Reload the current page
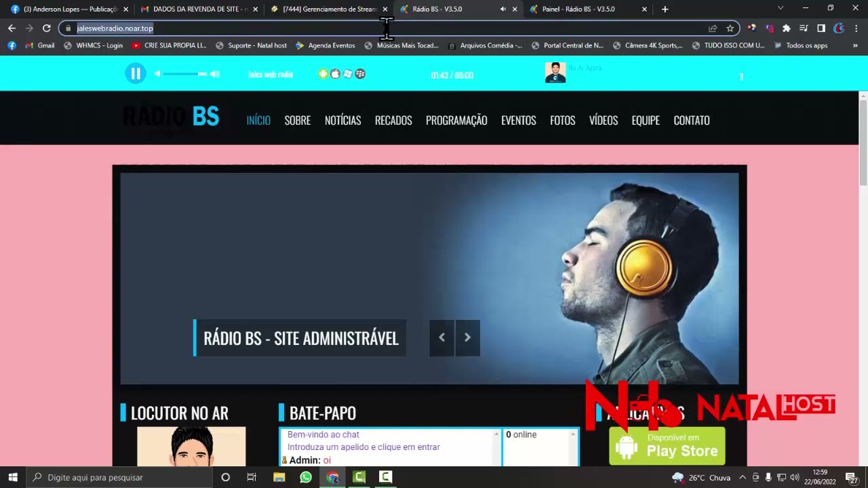The width and height of the screenshot is (868, 488). point(46,28)
